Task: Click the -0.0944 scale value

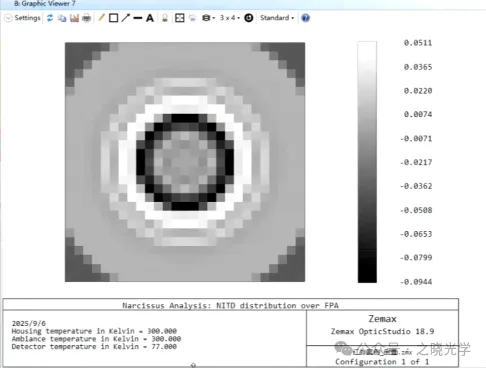Action: tap(416, 282)
